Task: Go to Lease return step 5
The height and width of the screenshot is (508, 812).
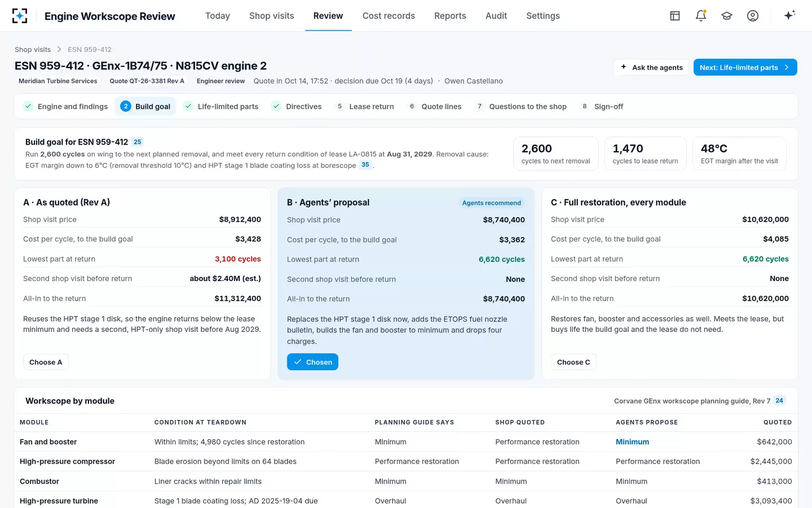Action: click(365, 106)
